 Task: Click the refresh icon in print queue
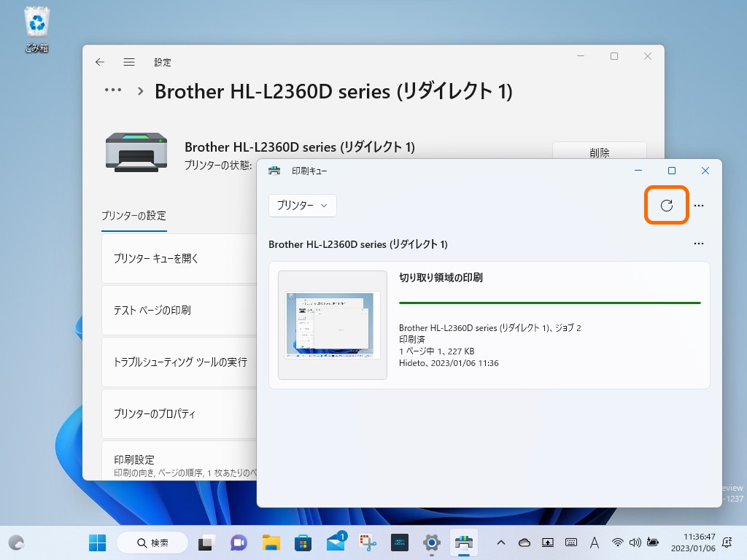pos(667,205)
